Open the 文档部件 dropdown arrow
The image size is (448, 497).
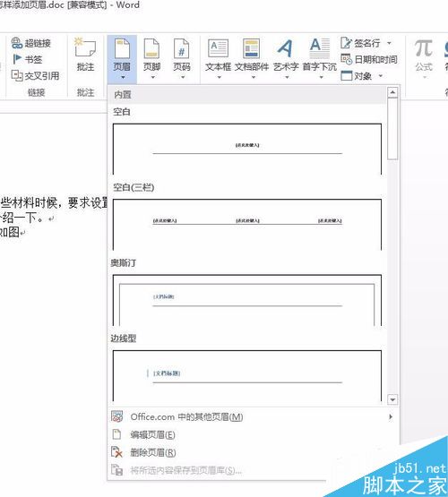pyautogui.click(x=253, y=77)
